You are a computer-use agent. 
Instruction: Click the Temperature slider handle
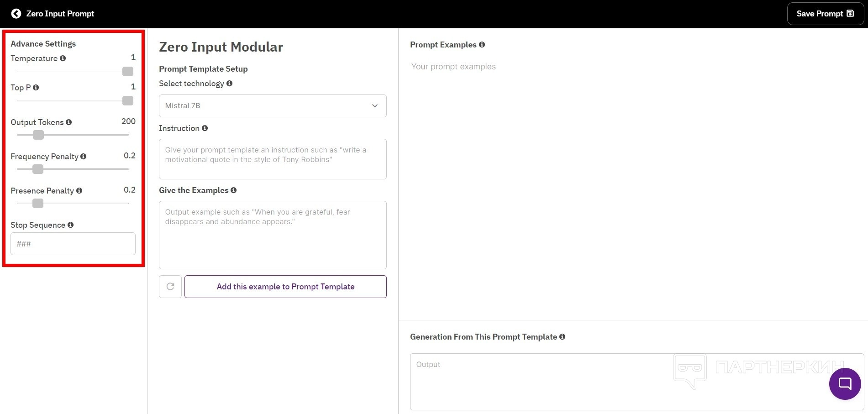(128, 72)
